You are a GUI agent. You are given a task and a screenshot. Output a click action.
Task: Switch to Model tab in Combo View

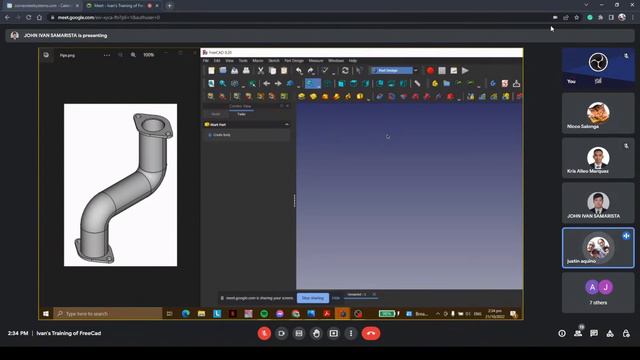tap(216, 114)
